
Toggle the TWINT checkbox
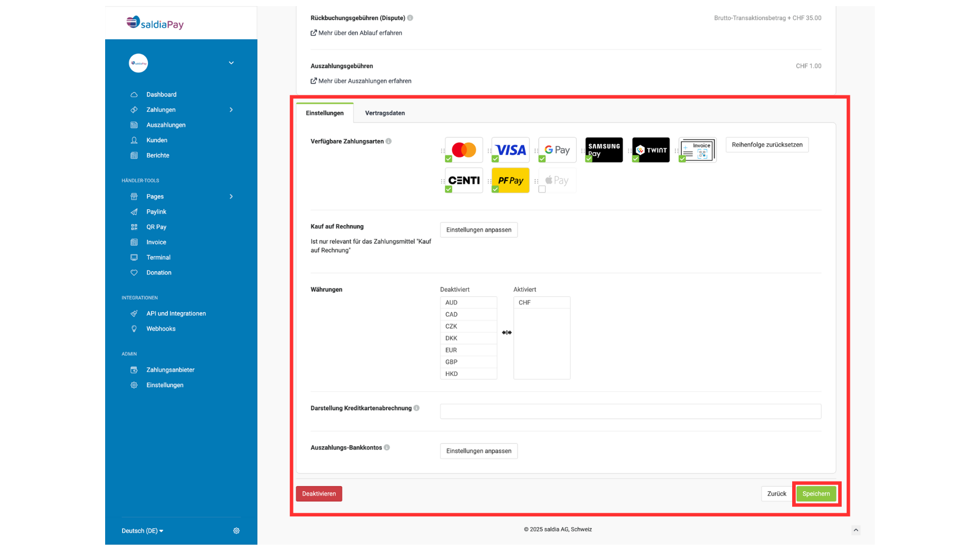pyautogui.click(x=635, y=159)
